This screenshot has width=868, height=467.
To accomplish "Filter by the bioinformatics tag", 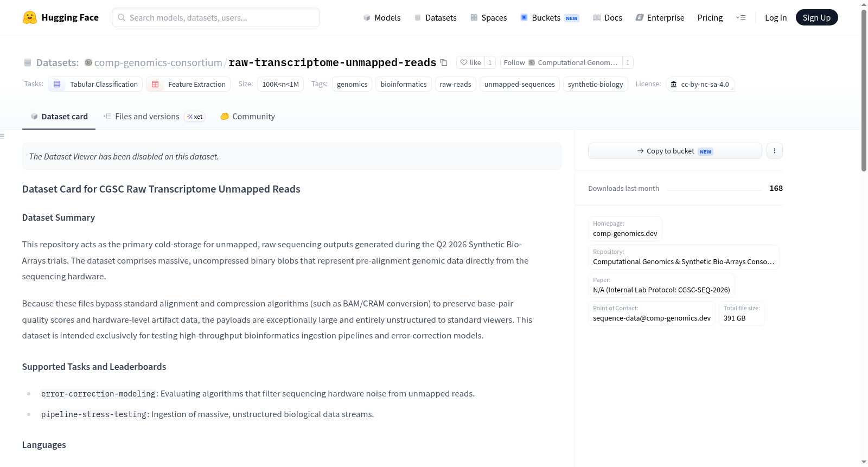I will (x=404, y=84).
